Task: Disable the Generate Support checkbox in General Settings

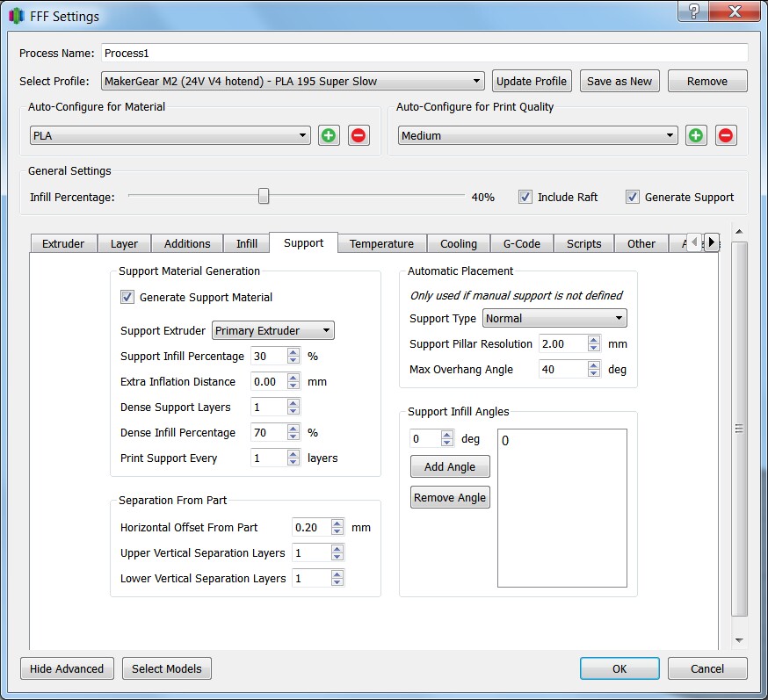Action: pos(633,197)
